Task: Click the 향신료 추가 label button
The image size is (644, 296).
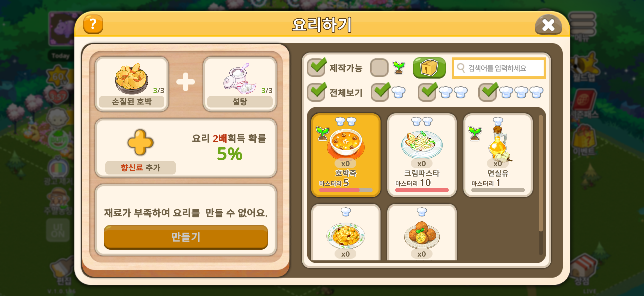Action: [x=140, y=167]
